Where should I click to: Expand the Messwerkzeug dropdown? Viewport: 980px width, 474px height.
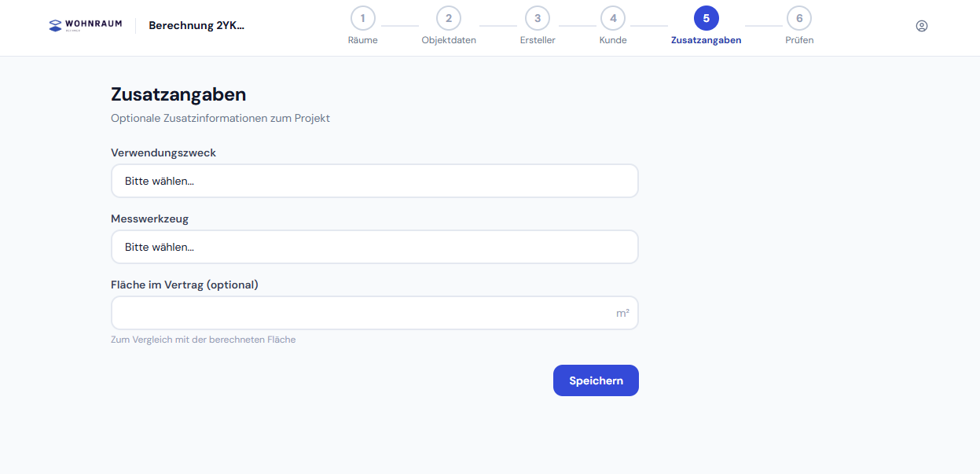click(374, 247)
